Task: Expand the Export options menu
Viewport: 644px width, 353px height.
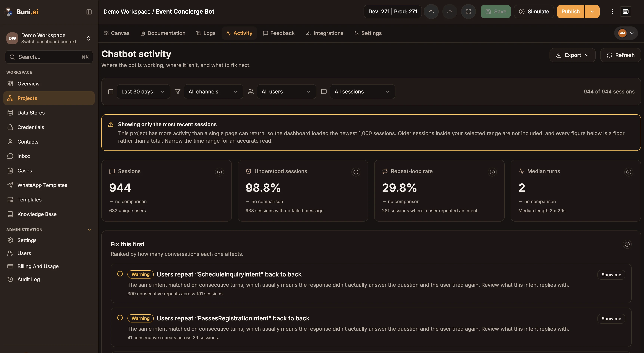Action: coord(572,55)
